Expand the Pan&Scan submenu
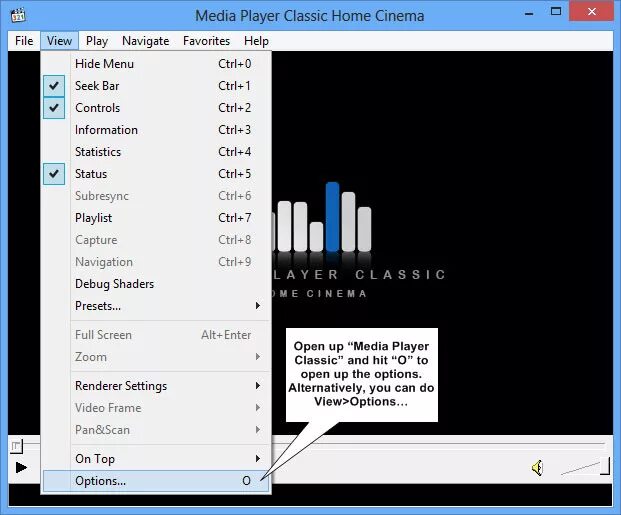 (156, 430)
